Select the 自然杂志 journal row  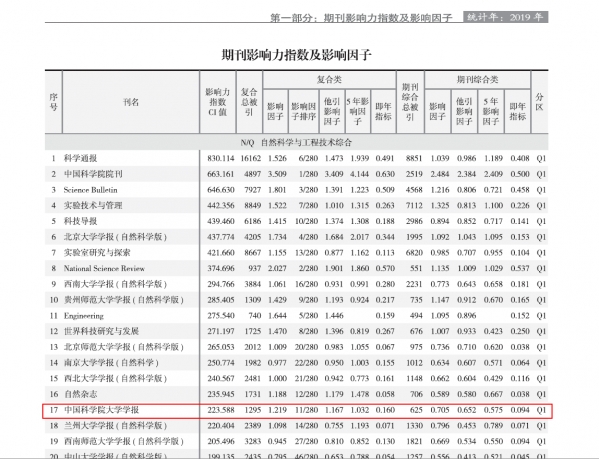click(x=296, y=394)
